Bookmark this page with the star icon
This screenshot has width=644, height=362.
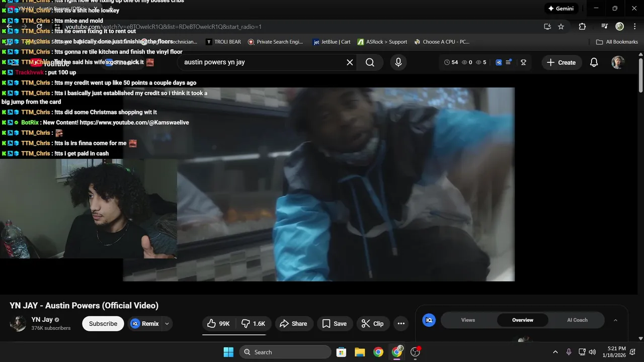(x=561, y=27)
